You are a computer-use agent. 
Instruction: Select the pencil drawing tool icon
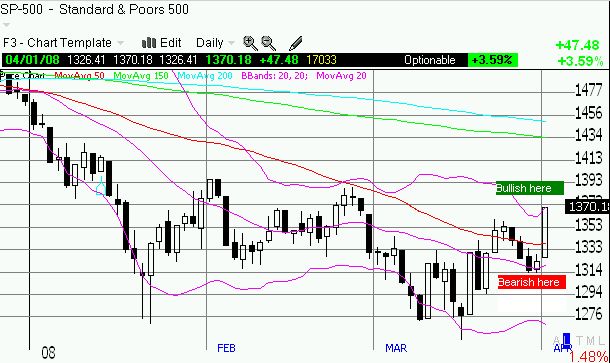click(x=295, y=43)
